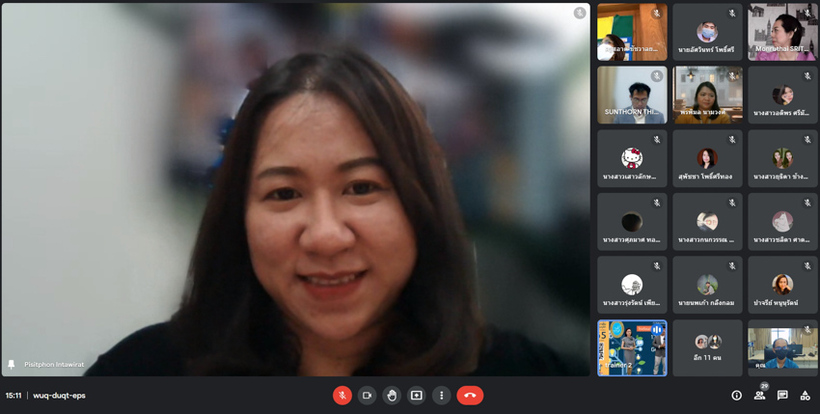Click the สุพัชชา profile avatar picture
The height and width of the screenshot is (414, 820).
click(x=707, y=158)
